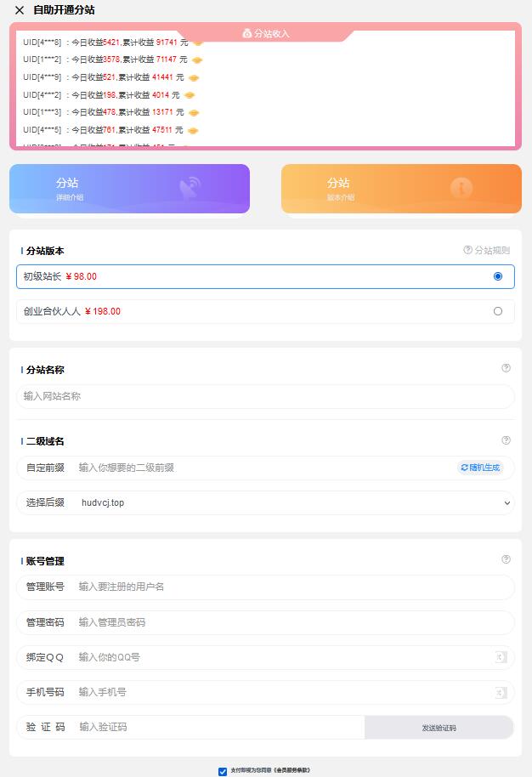Image resolution: width=532 pixels, height=777 pixels.
Task: Click gold ingot icon on UID[4***5] row
Action: pyautogui.click(x=193, y=130)
